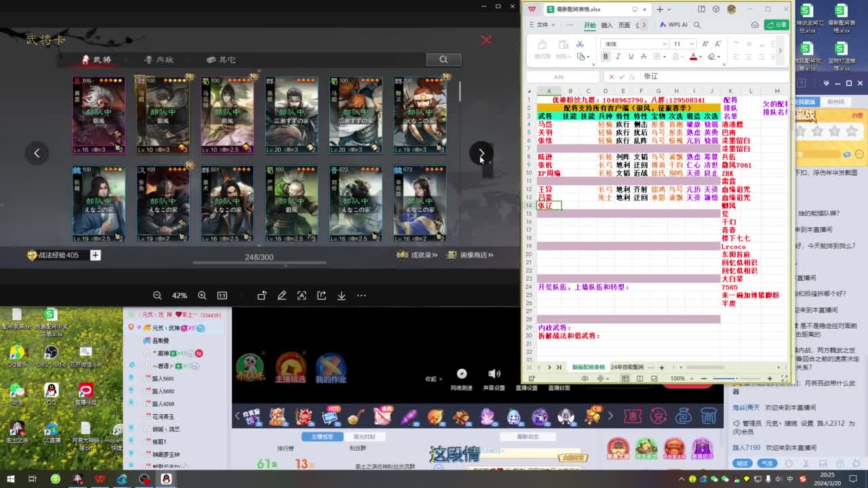Open WPS AI
868x488 pixels.
[673, 25]
